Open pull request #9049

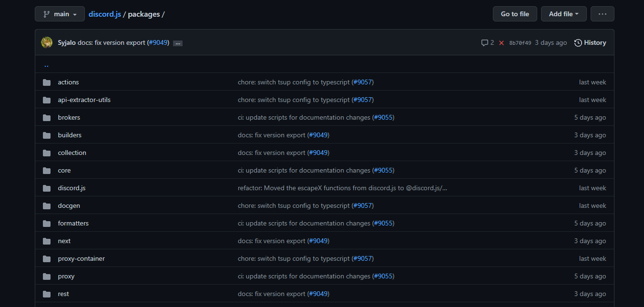point(158,42)
